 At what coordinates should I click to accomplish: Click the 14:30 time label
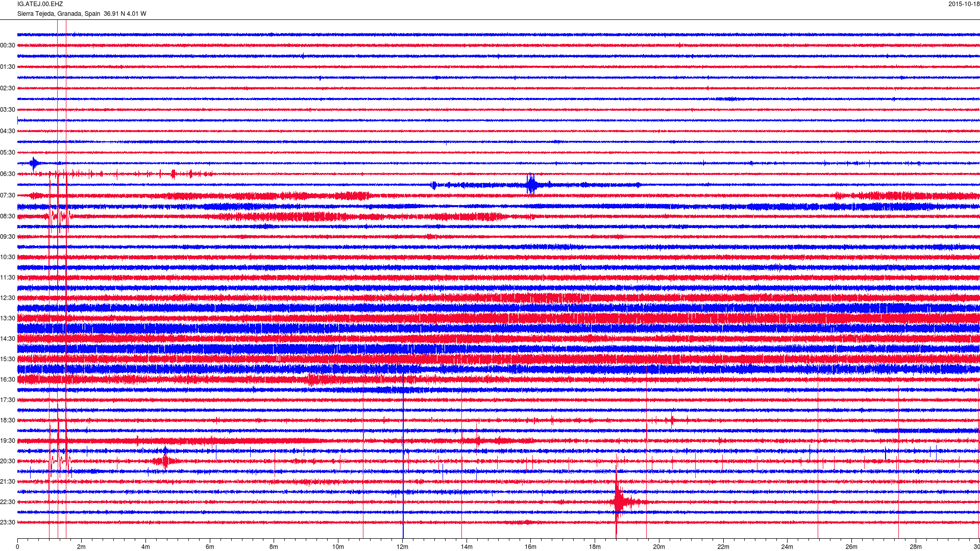pyautogui.click(x=8, y=339)
